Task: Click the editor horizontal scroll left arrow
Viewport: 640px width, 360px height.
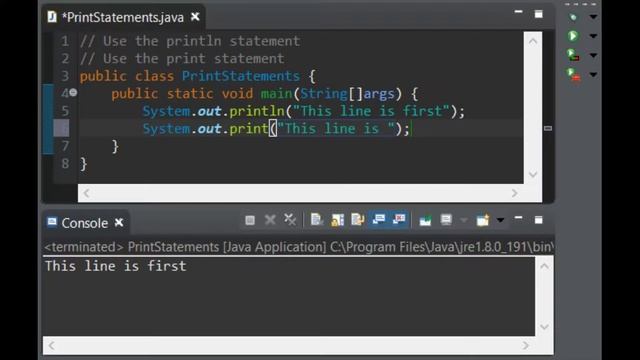Action: click(x=87, y=193)
